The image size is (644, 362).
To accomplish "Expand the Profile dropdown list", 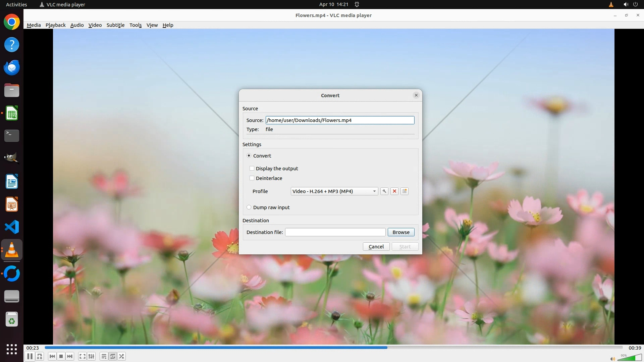I will pos(374,191).
